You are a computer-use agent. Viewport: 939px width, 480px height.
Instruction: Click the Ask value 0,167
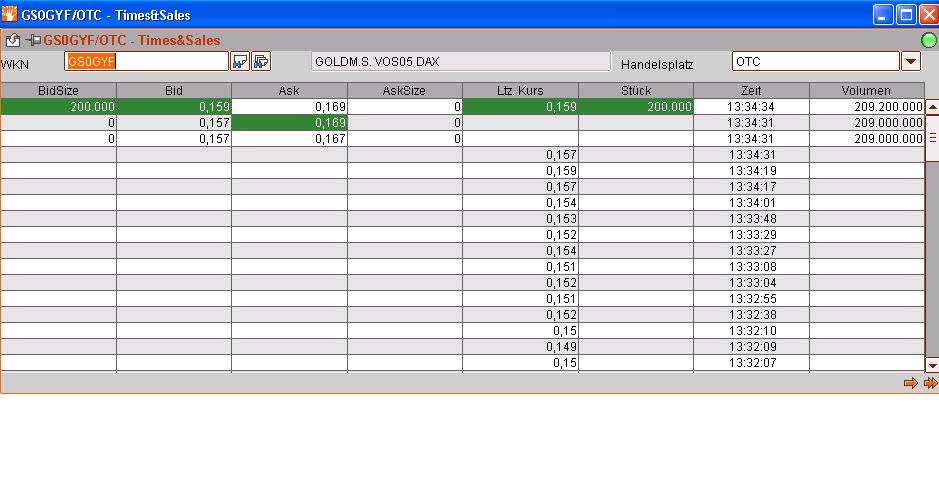click(289, 139)
